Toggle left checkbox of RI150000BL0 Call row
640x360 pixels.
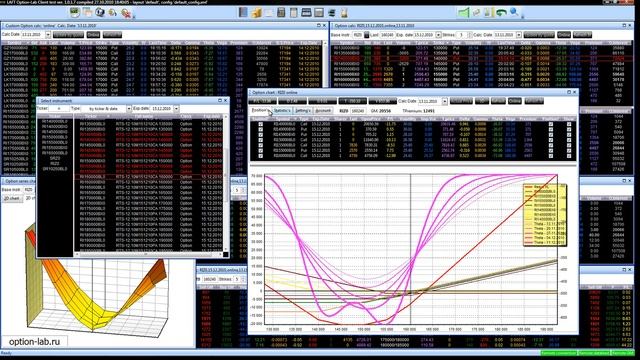[x=260, y=140]
